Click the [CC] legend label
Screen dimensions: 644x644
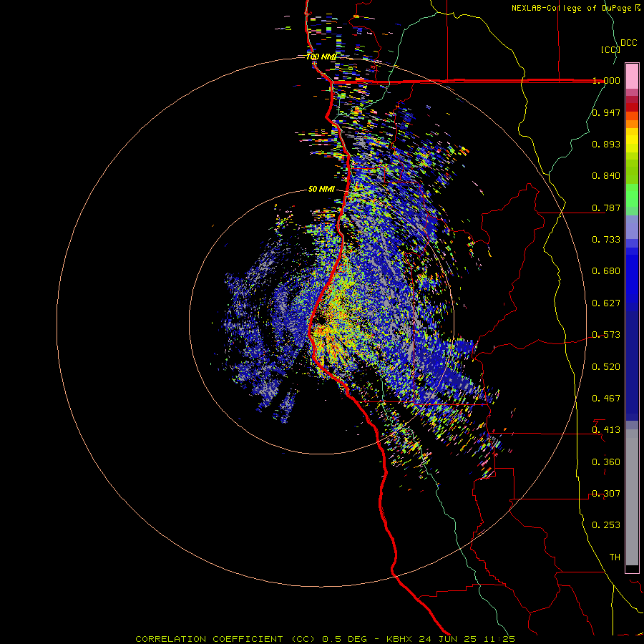(610, 49)
